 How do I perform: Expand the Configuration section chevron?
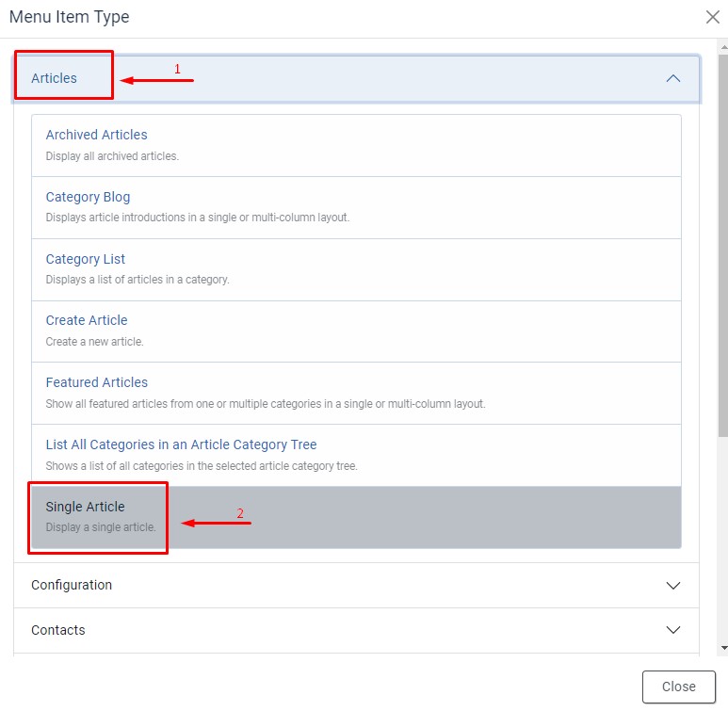point(672,585)
